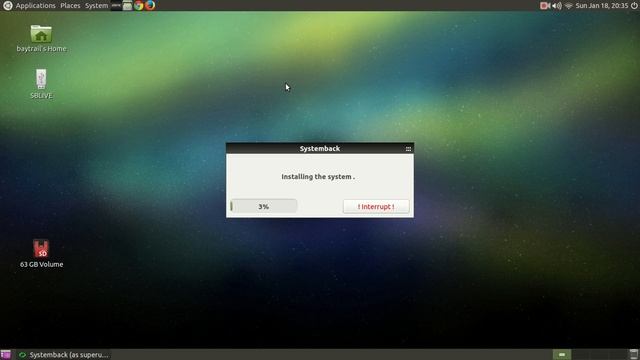The image size is (640, 360).
Task: Open the calendar from clock 'Sun Jan 18, 20:35'
Action: pos(602,6)
